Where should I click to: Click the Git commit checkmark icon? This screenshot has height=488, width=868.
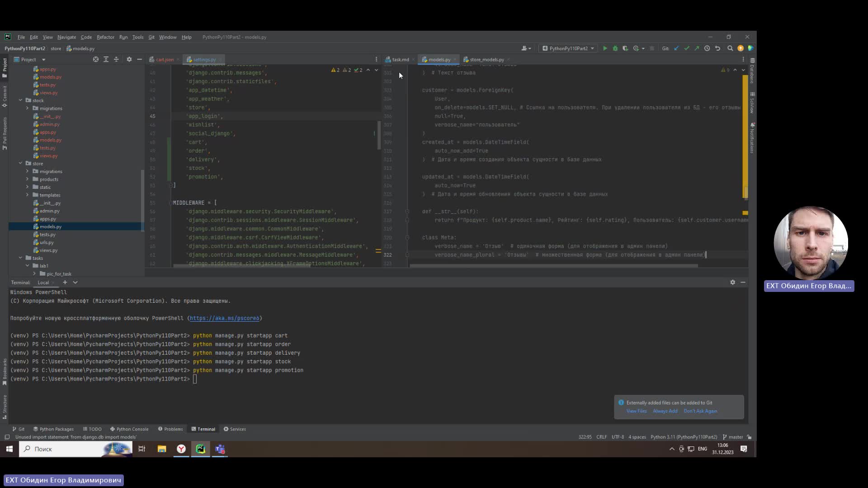[x=687, y=48]
